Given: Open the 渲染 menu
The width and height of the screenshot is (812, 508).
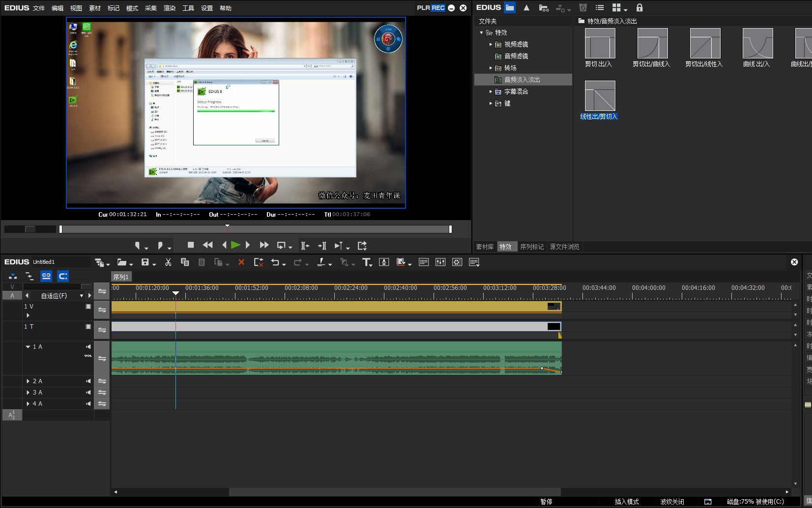Looking at the screenshot, I should [170, 8].
